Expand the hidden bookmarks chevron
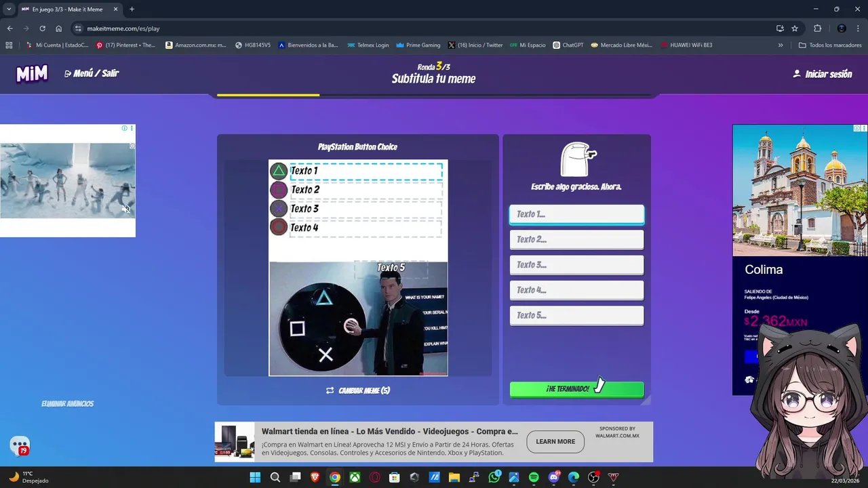 click(781, 45)
